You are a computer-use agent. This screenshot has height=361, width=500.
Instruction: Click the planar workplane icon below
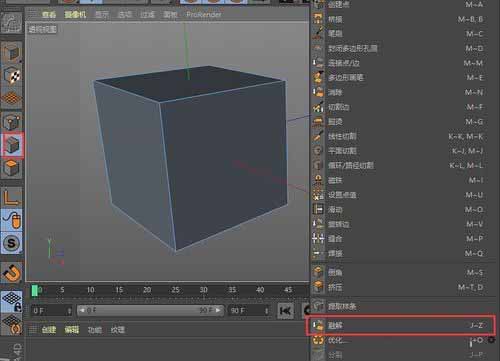pos(12,324)
